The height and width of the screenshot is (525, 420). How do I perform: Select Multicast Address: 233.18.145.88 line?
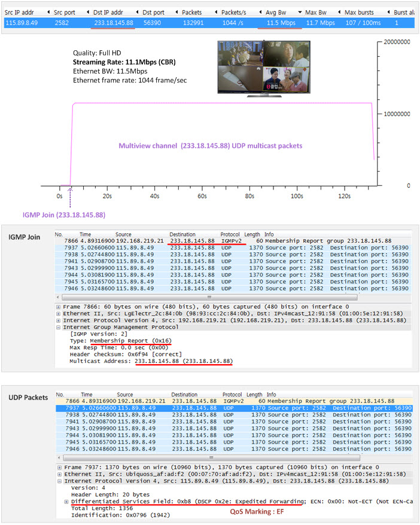click(151, 361)
